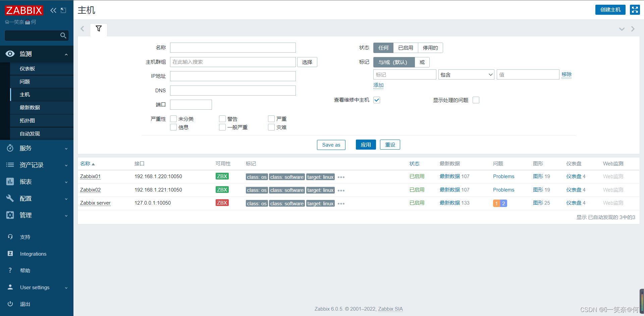
Task: Click the IP地址 input field
Action: (x=233, y=76)
